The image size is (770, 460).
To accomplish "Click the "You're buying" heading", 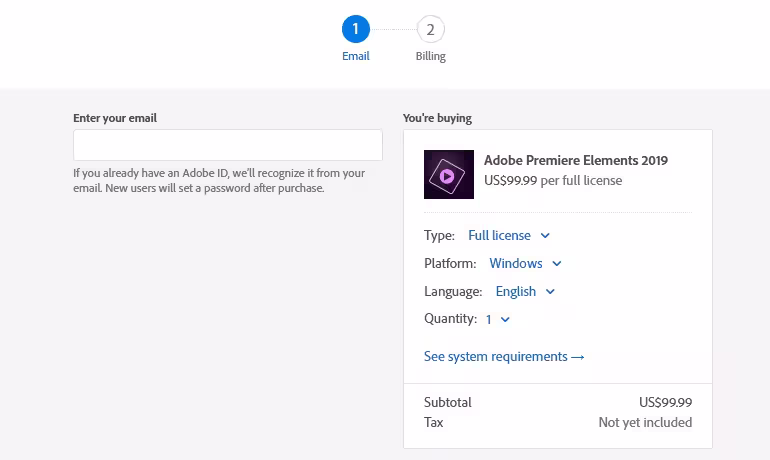I will (x=437, y=118).
